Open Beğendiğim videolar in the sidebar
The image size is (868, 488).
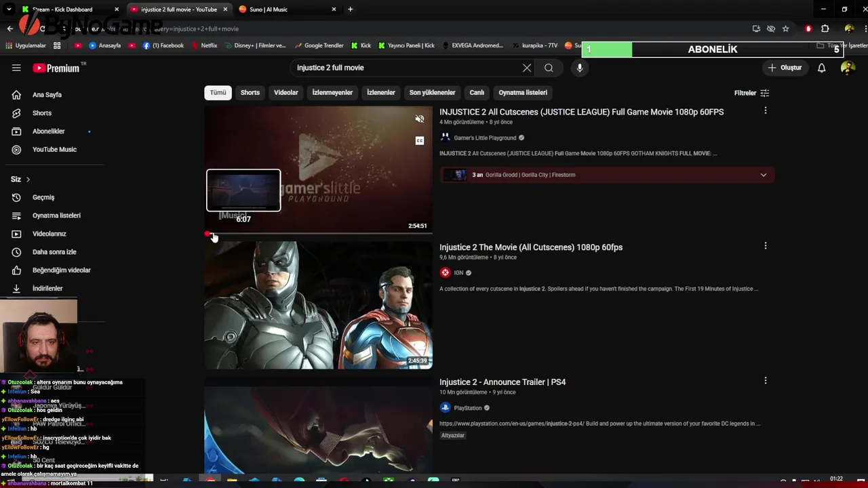pyautogui.click(x=61, y=270)
